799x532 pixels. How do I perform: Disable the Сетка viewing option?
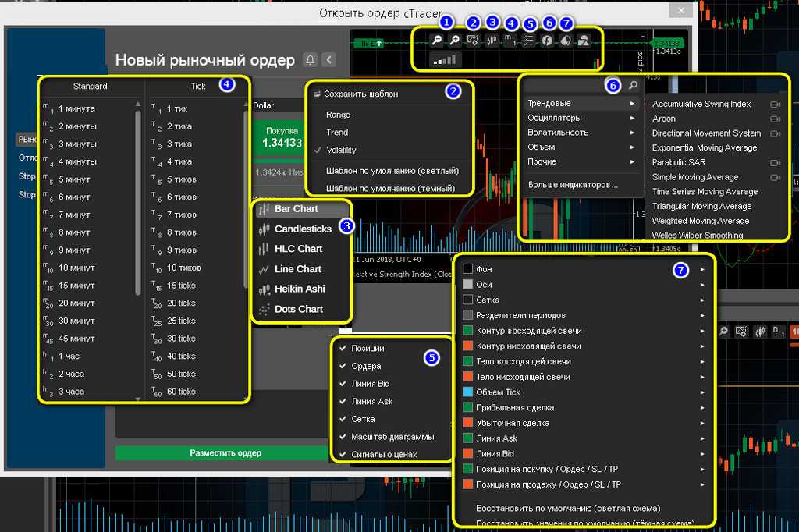[x=363, y=419]
